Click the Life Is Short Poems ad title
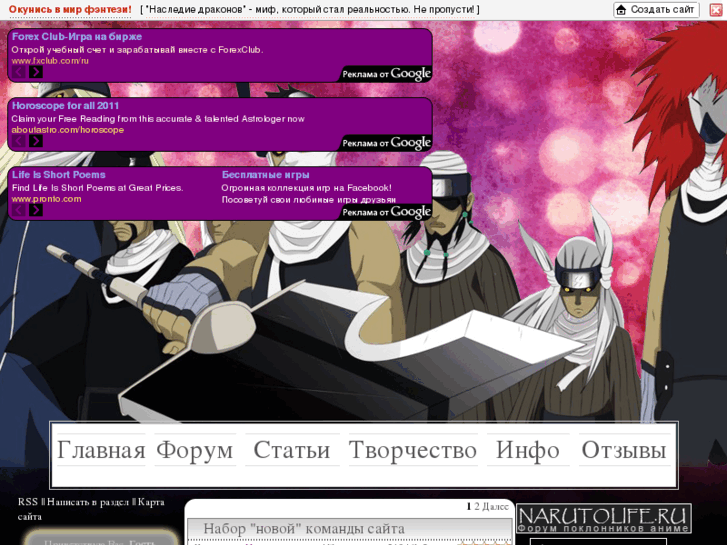 [x=58, y=175]
